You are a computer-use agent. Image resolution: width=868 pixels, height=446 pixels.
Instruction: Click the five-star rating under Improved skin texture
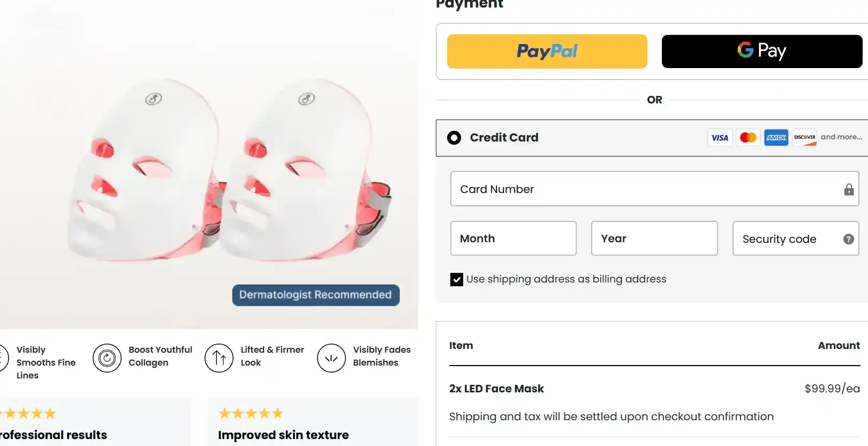[250, 413]
